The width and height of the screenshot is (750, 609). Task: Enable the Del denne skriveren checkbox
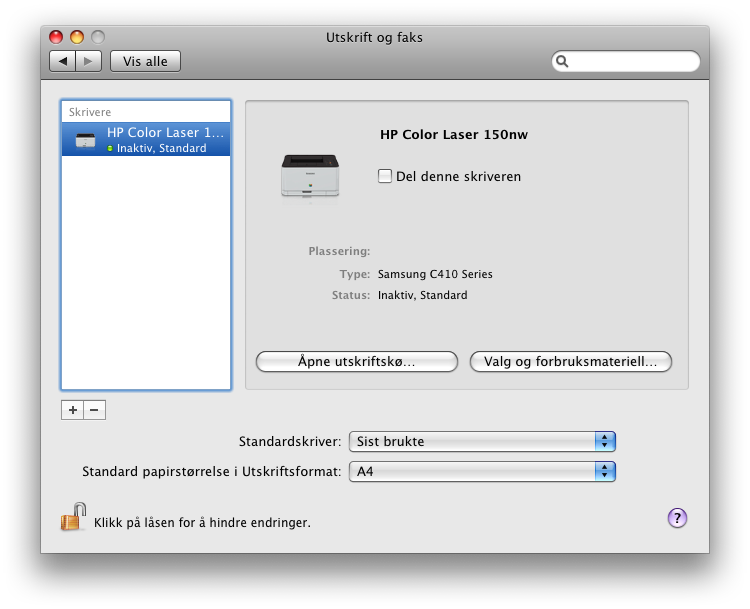(385, 176)
